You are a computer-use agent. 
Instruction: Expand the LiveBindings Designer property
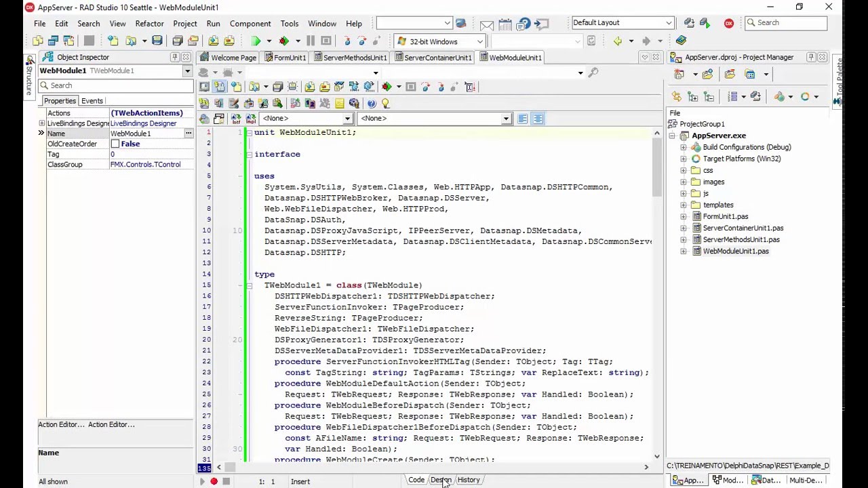pos(42,123)
